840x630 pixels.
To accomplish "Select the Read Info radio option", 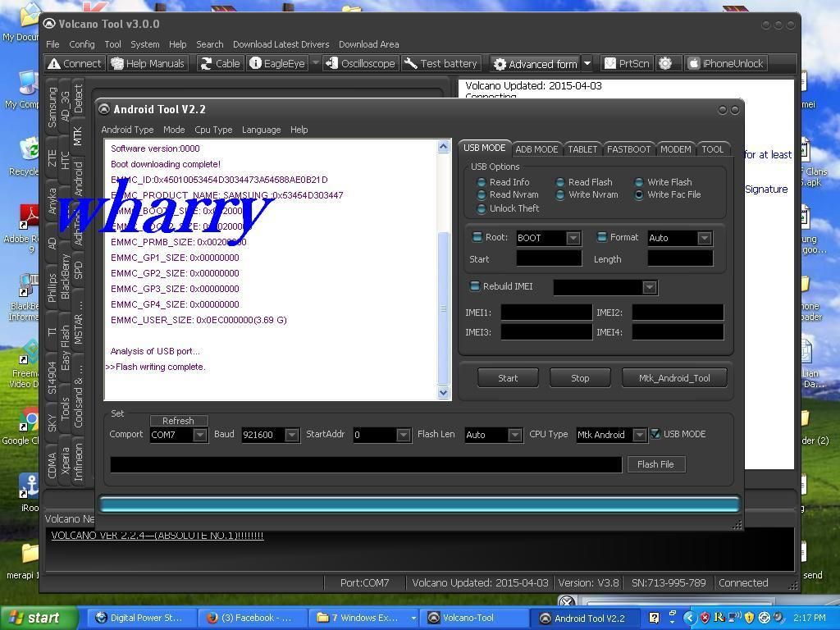I will click(x=482, y=182).
